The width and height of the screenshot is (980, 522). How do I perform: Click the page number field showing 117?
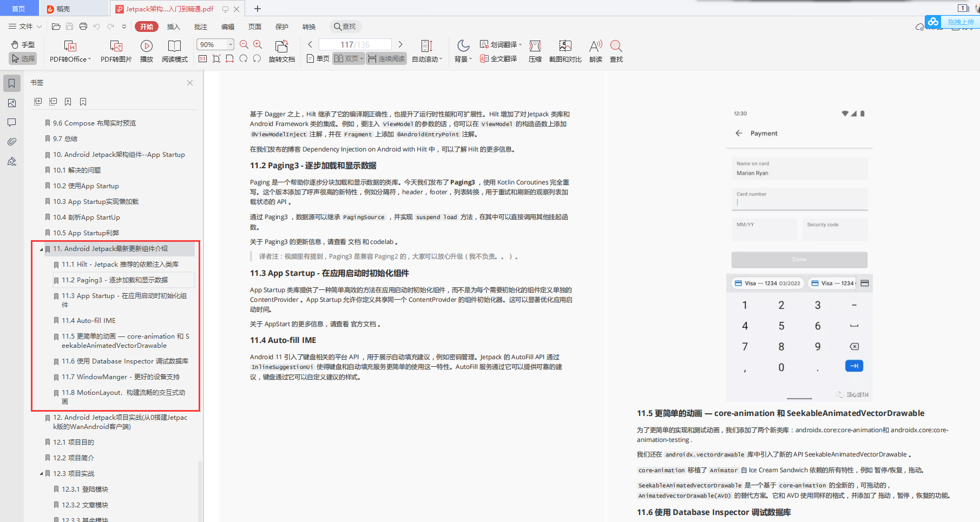[x=355, y=44]
